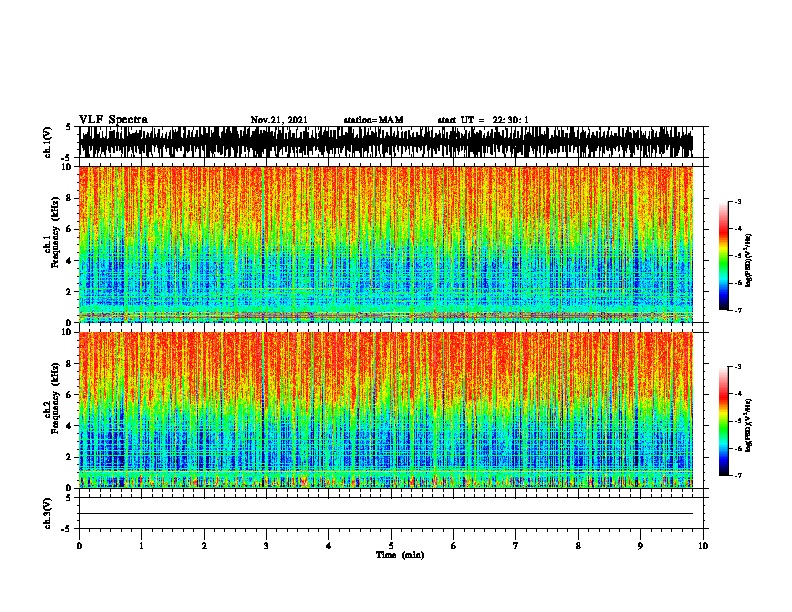The width and height of the screenshot is (792, 612).
Task: Click the 'ch.3(V)' axis label
Action: coord(48,513)
